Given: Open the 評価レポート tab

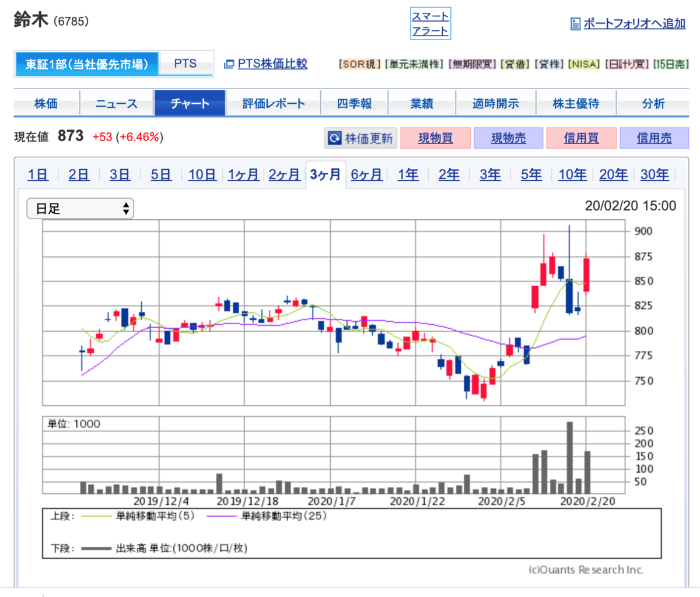Looking at the screenshot, I should (274, 104).
